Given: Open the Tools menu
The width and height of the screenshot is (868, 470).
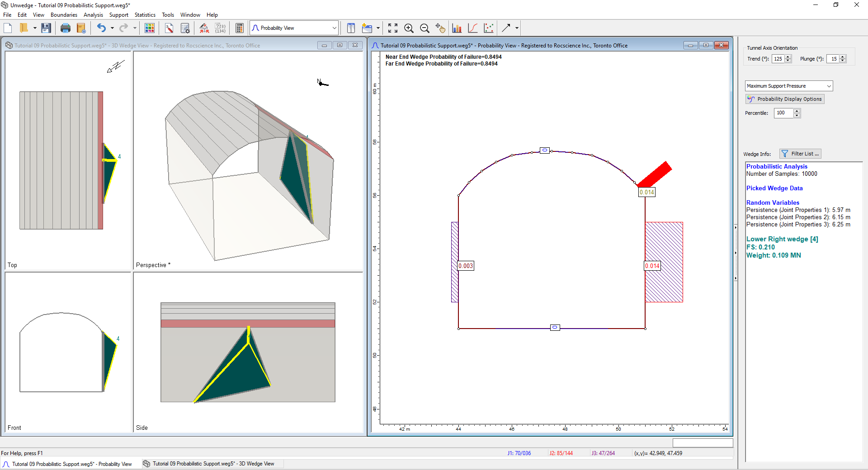Looking at the screenshot, I should click(168, 15).
